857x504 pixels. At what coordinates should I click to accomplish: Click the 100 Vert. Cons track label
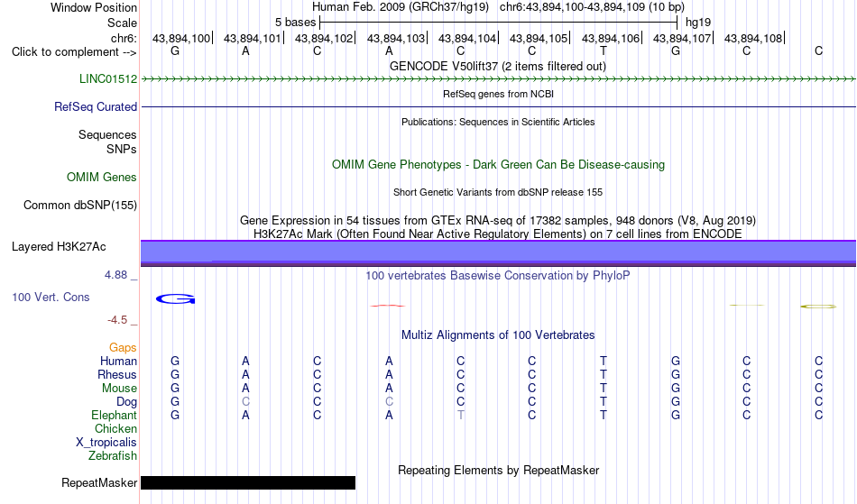(x=51, y=297)
